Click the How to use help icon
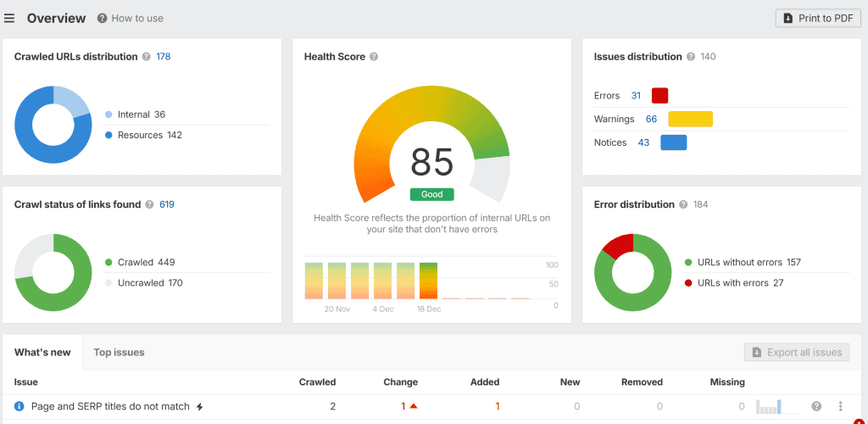Screen dimensions: 868x424 point(102,19)
